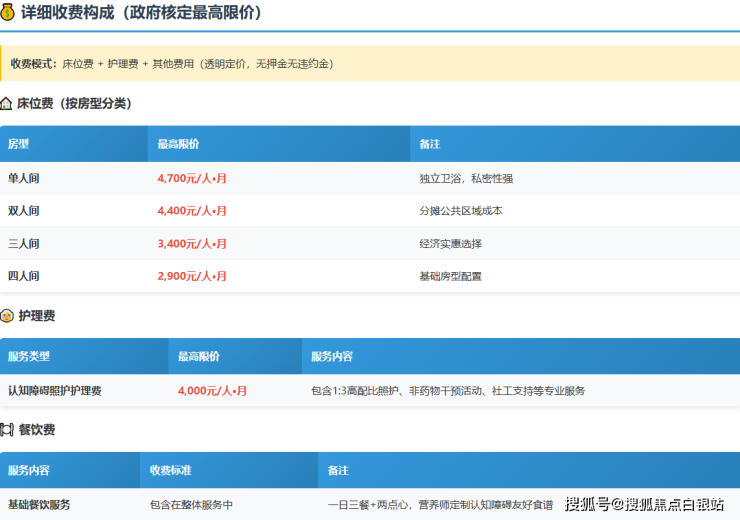Click the cutlery icon beside 餐饮费

[x=7, y=430]
